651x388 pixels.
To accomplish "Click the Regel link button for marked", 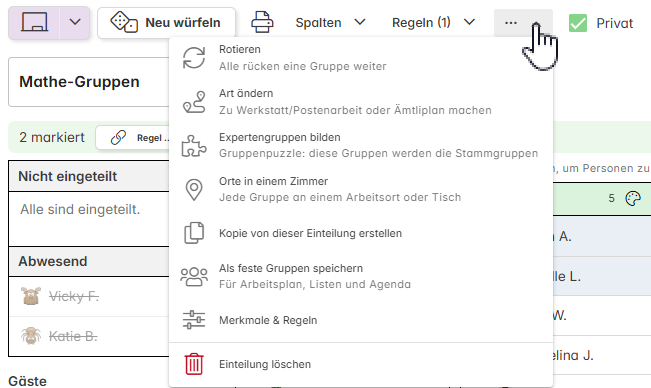I will click(x=133, y=138).
